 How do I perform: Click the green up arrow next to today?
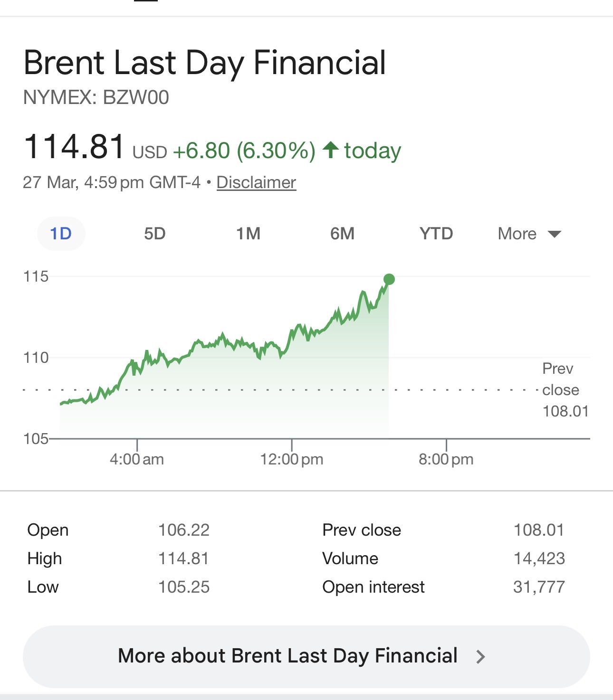pyautogui.click(x=330, y=150)
